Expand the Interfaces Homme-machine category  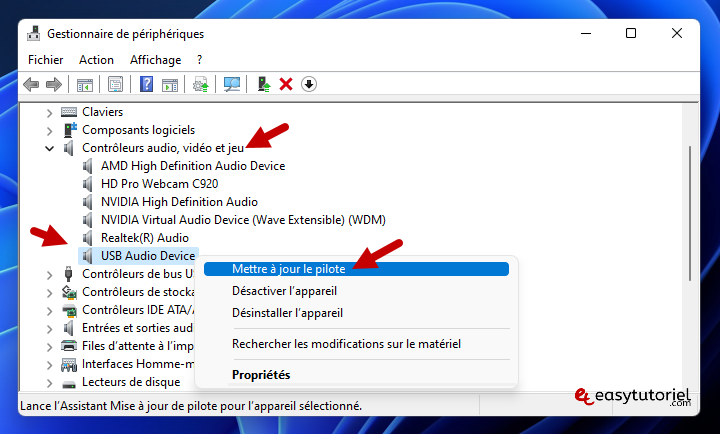[50, 365]
